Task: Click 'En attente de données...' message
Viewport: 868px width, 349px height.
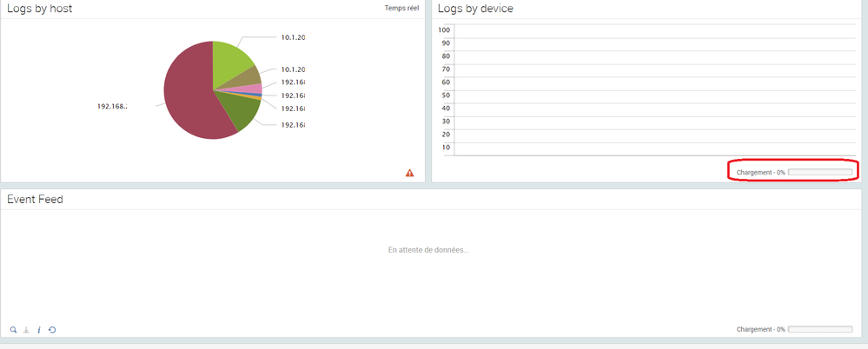Action: [x=428, y=250]
